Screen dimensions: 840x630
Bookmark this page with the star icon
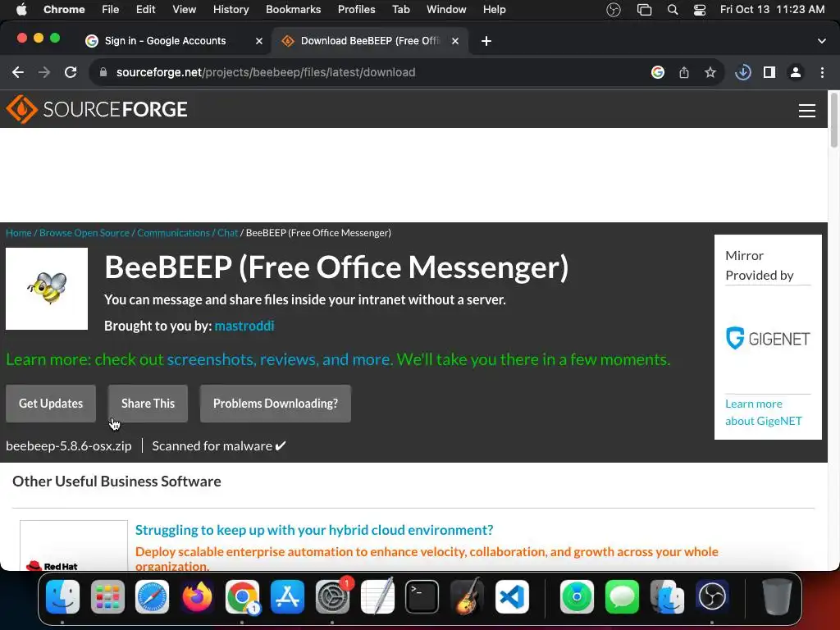tap(710, 72)
